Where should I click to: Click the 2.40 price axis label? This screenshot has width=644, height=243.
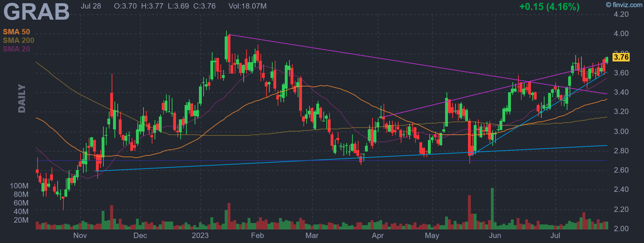(x=621, y=189)
